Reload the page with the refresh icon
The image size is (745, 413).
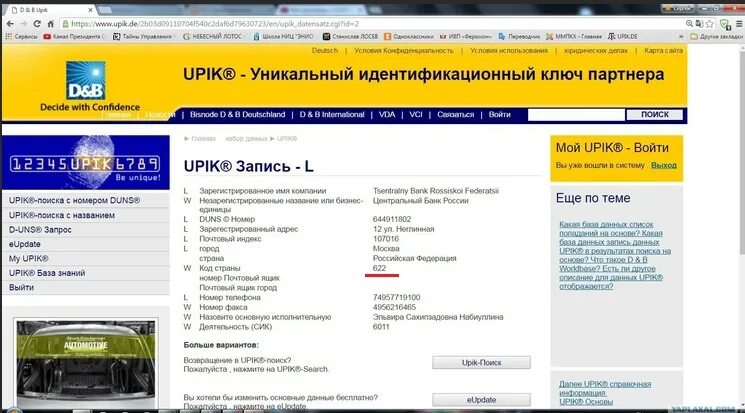point(37,24)
